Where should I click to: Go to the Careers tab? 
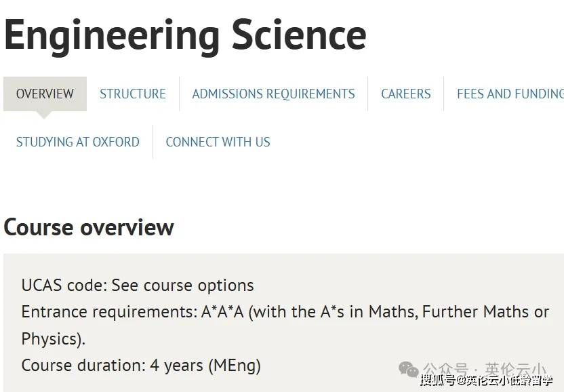click(x=405, y=94)
